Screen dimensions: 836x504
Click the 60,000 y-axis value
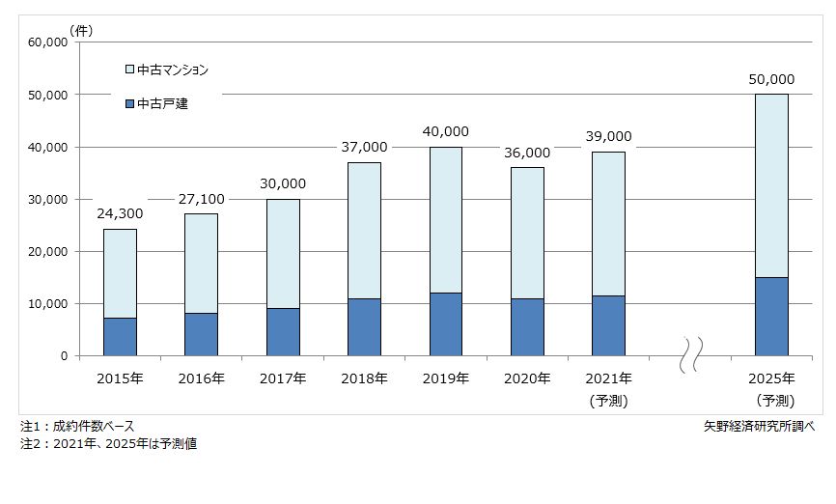point(47,42)
